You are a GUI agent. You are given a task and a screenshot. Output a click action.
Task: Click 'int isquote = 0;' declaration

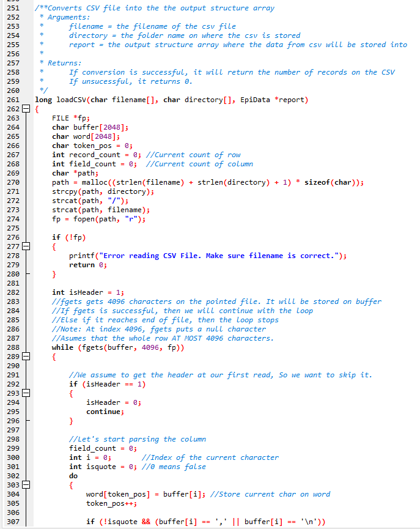point(103,467)
